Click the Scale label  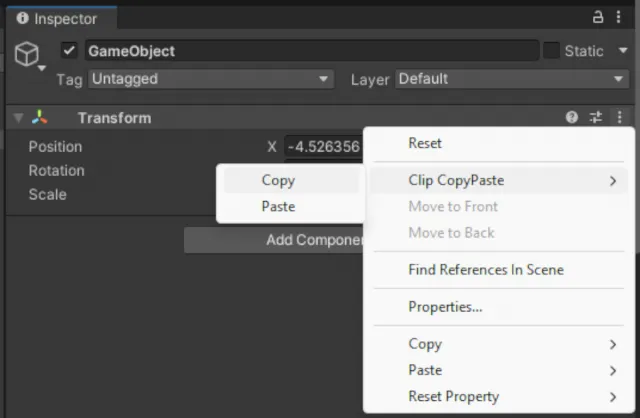click(x=47, y=194)
